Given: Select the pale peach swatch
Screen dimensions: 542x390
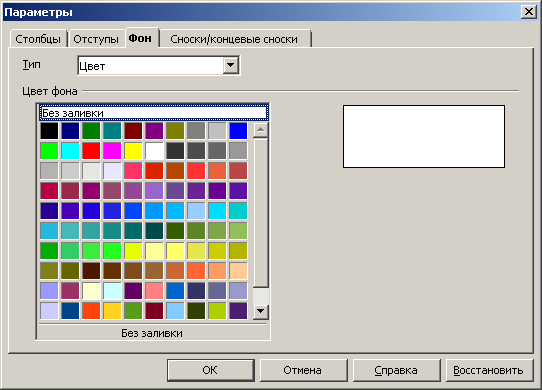Looking at the screenshot, I should pyautogui.click(x=238, y=271).
